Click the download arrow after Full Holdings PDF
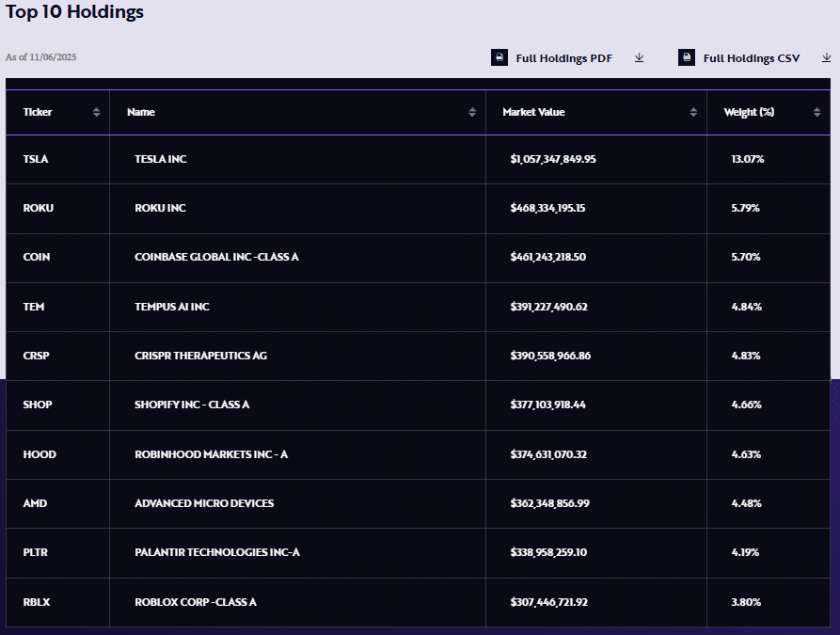The width and height of the screenshot is (840, 635). 640,58
